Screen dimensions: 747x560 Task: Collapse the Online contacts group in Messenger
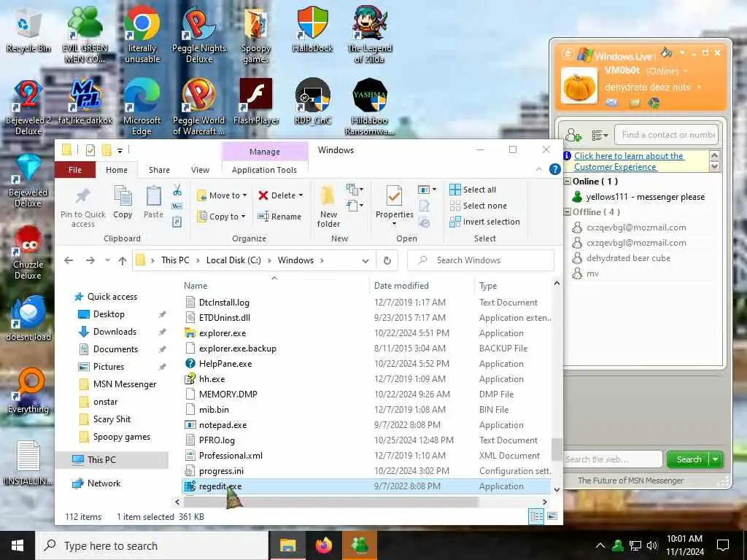(x=568, y=181)
